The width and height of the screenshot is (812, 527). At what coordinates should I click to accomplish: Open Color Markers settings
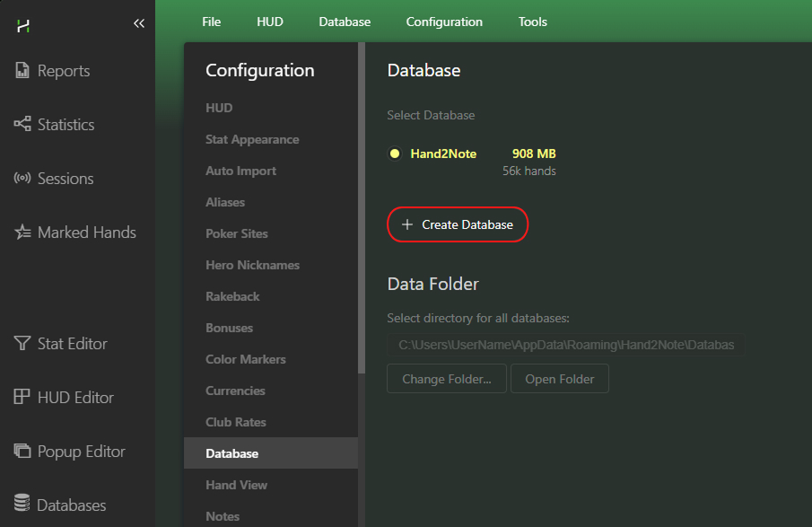(x=271, y=359)
